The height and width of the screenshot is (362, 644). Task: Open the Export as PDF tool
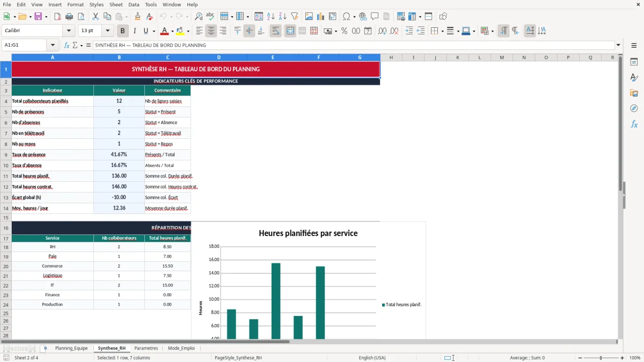click(x=57, y=17)
